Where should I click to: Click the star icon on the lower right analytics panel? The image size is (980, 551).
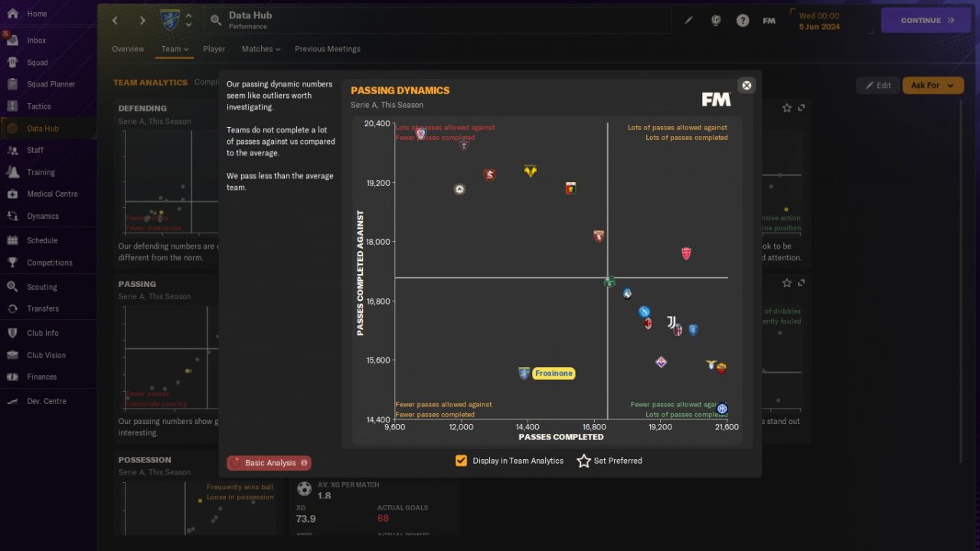click(x=787, y=283)
